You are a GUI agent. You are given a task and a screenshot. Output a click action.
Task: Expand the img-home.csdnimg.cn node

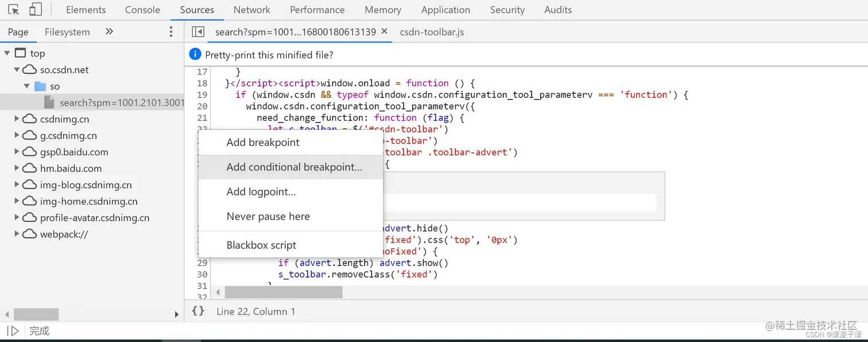[17, 201]
